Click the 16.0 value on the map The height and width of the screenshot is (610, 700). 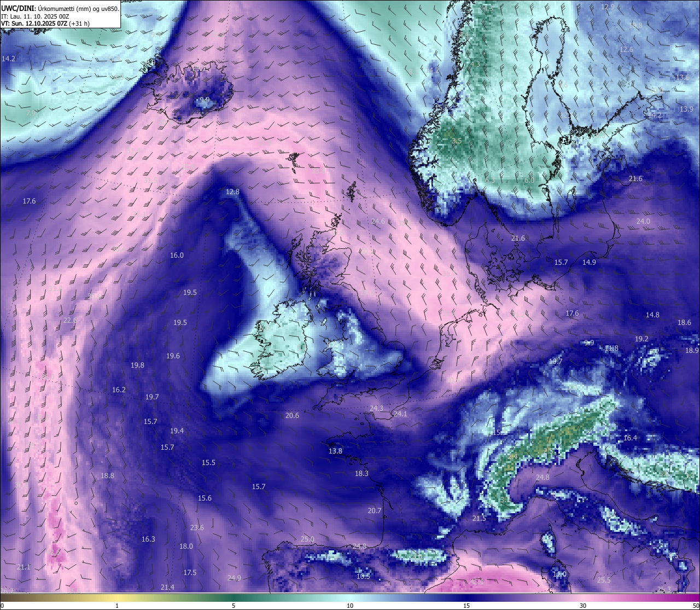(x=177, y=255)
